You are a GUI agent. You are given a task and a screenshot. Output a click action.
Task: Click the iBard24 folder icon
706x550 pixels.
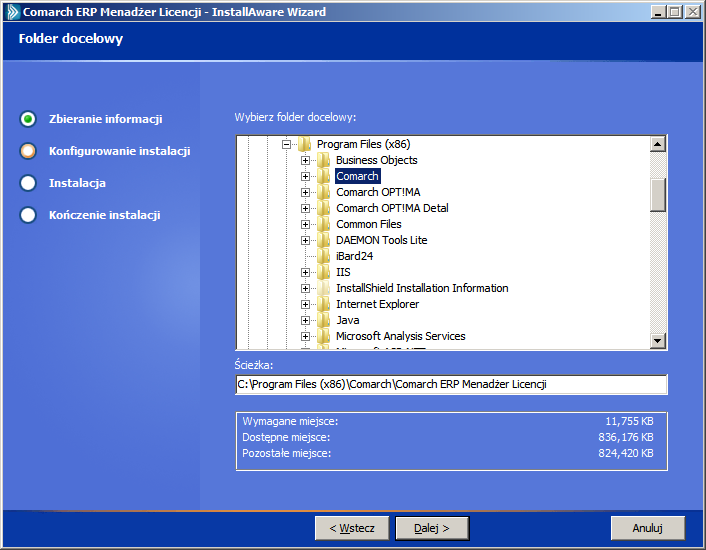tap(323, 256)
